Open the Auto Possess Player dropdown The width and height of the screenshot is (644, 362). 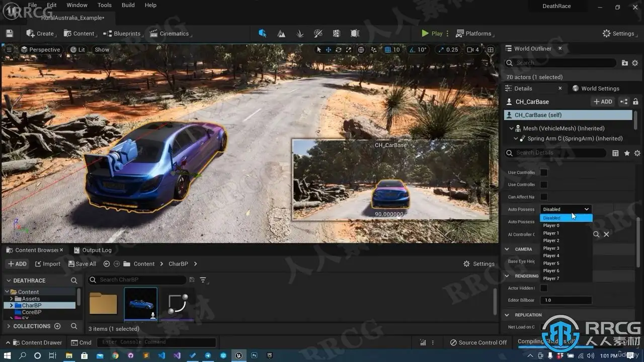[566, 209]
